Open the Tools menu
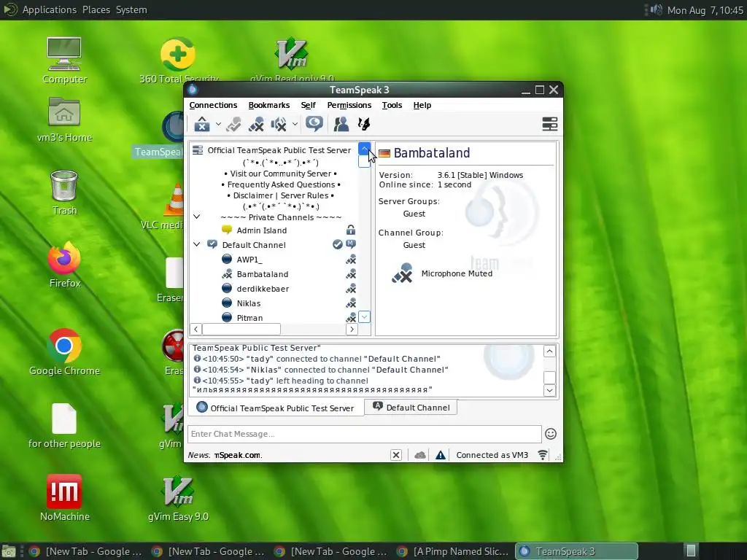747x560 pixels. tap(392, 105)
